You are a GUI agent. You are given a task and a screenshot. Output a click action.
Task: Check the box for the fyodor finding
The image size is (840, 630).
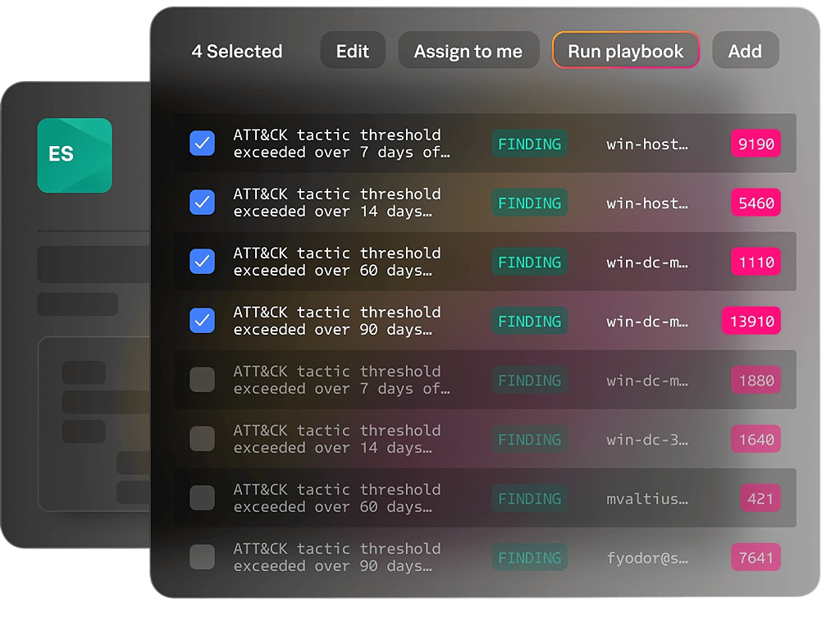202,557
